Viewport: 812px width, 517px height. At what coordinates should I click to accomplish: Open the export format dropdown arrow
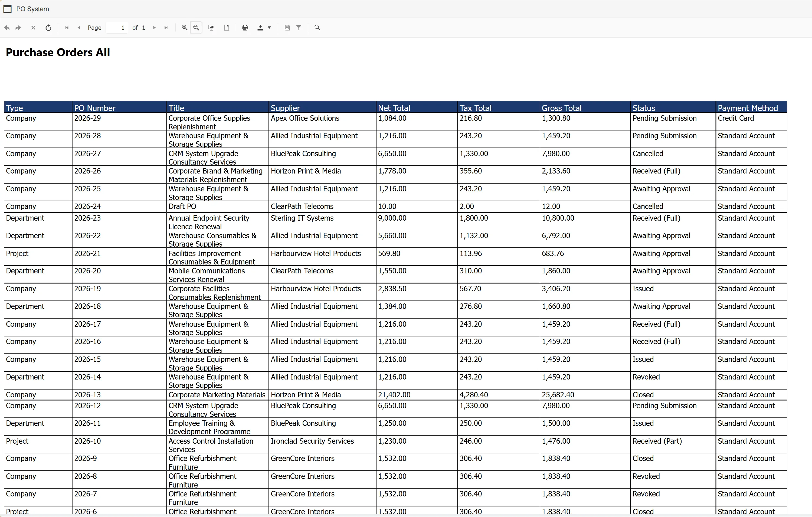pyautogui.click(x=269, y=28)
